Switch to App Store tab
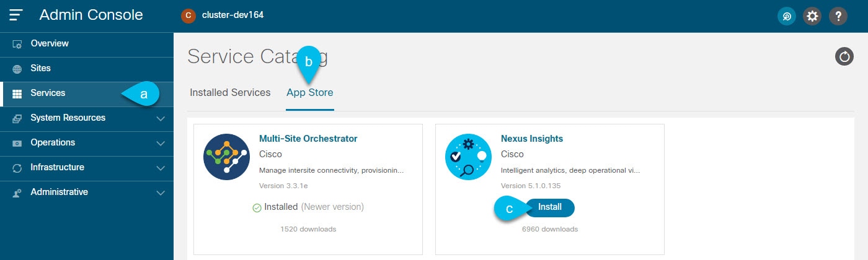The width and height of the screenshot is (868, 260). coord(310,93)
